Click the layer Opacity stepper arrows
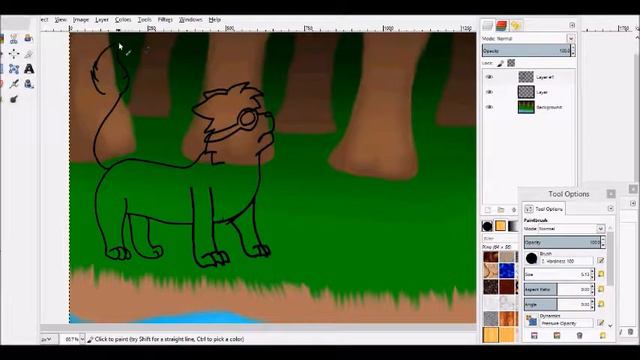This screenshot has height=360, width=640. tap(573, 51)
